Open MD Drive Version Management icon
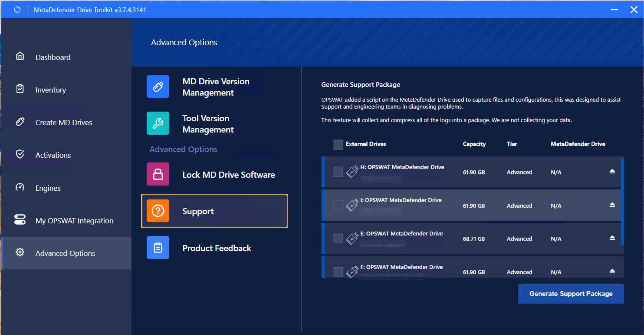 click(158, 86)
